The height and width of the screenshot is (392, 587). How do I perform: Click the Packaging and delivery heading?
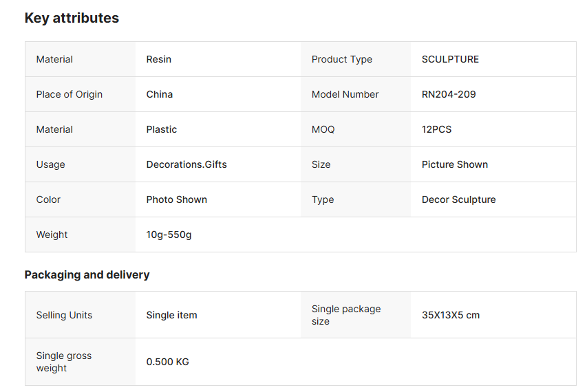click(87, 275)
